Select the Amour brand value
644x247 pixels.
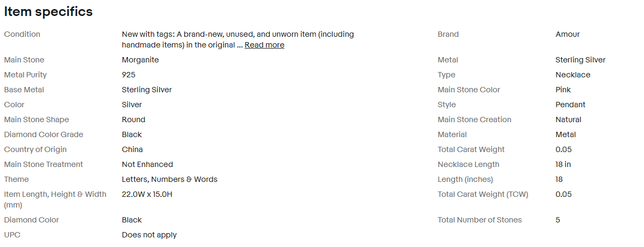pyautogui.click(x=567, y=34)
